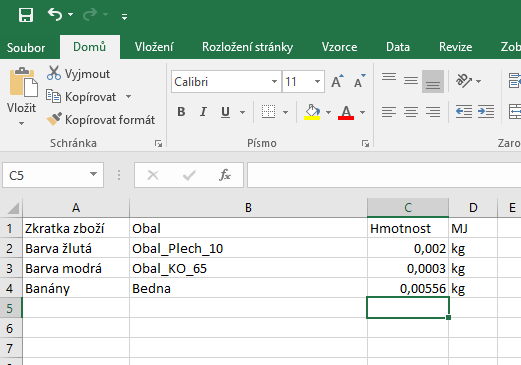Screen dimensions: 521x365
Task: Open the Vzorce tab
Action: coord(339,47)
